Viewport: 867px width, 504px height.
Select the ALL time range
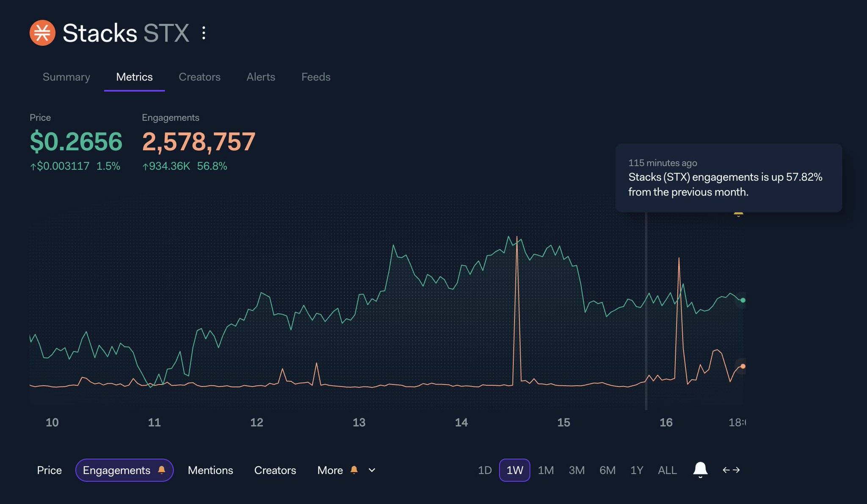667,470
